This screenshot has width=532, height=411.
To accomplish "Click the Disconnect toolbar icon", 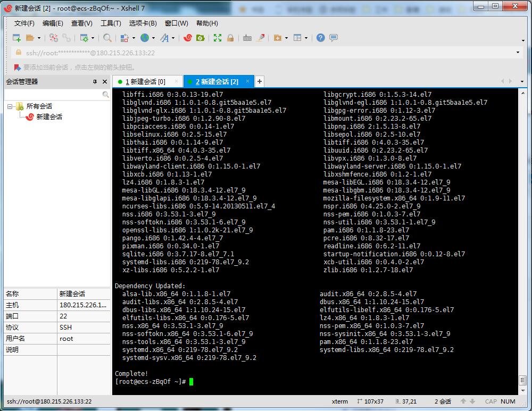I will 53,38.
